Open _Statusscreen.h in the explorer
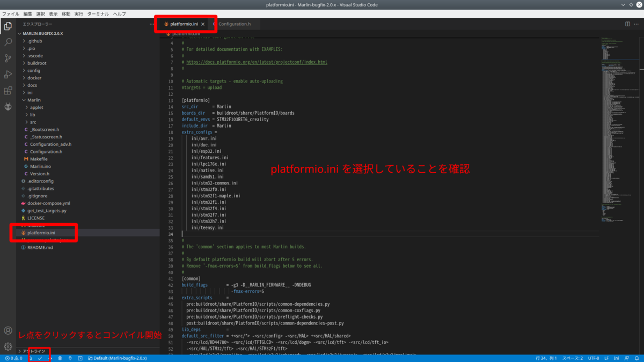The image size is (644, 362). point(88,137)
